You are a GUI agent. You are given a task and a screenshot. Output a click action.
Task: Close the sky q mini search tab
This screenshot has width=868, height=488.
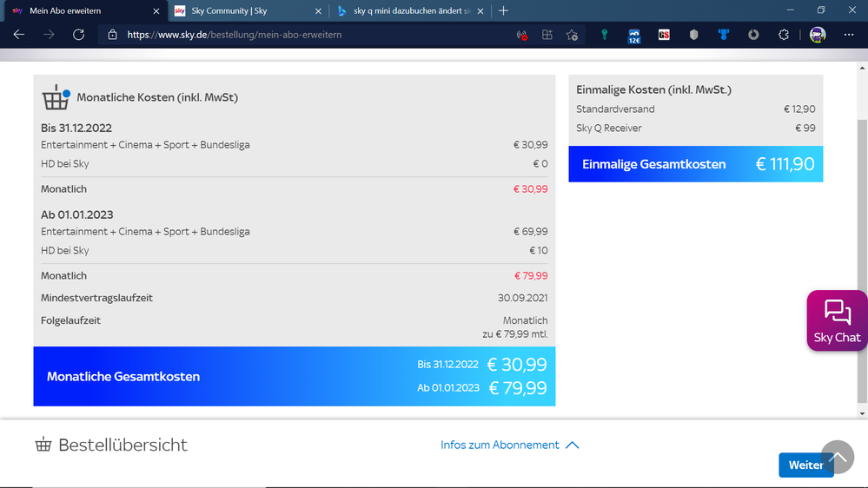pyautogui.click(x=480, y=11)
